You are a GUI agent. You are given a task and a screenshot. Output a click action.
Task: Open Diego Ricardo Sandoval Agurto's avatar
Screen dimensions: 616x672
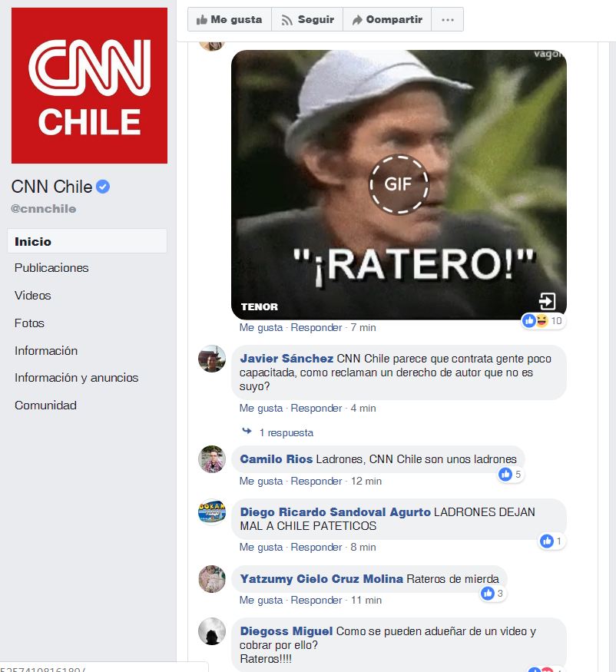coord(212,511)
